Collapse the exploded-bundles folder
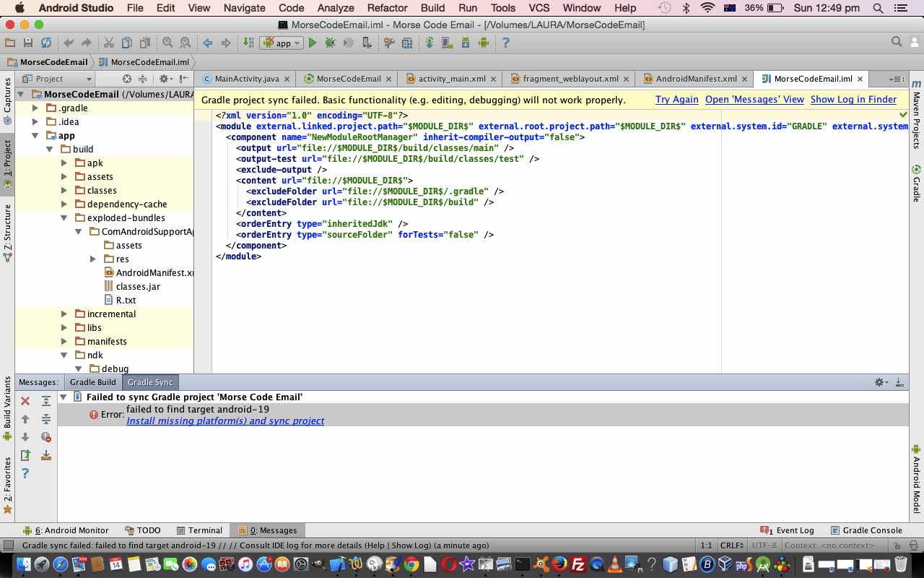924x578 pixels. click(x=64, y=218)
